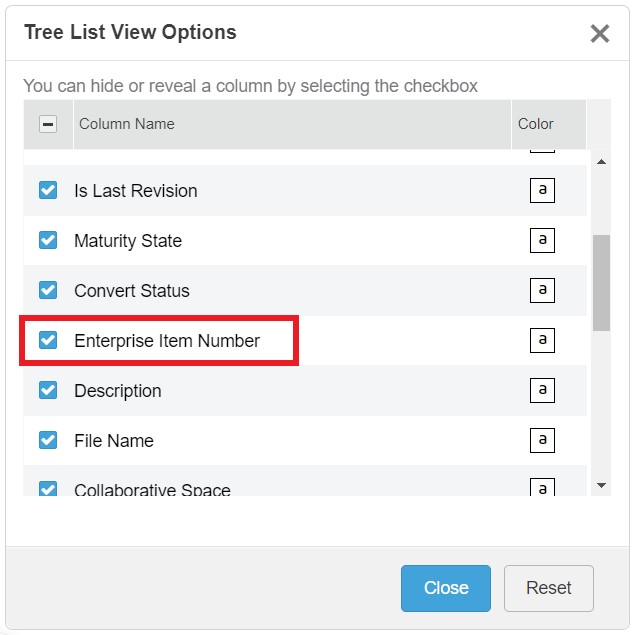Open color picker for Convert Status
The height and width of the screenshot is (635, 636).
(x=542, y=291)
